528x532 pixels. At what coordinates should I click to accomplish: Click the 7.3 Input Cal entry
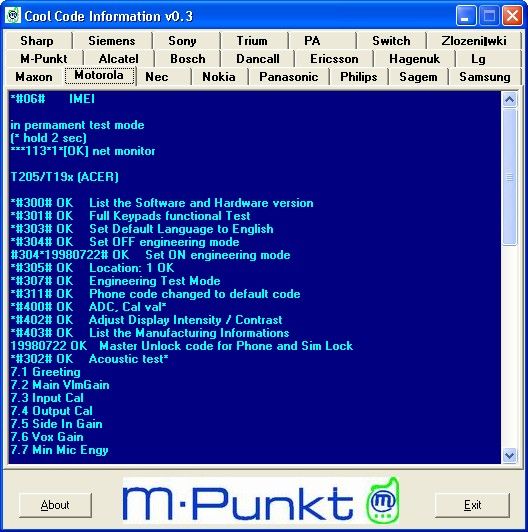click(x=47, y=398)
